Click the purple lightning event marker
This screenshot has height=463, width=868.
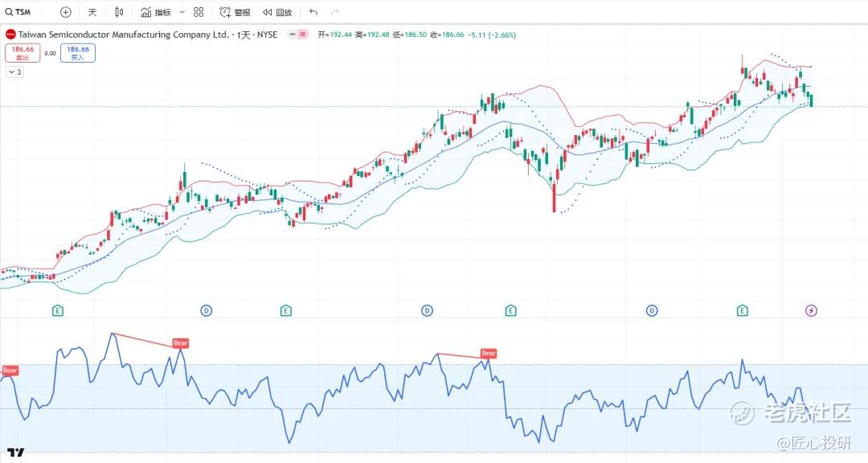coord(811,310)
